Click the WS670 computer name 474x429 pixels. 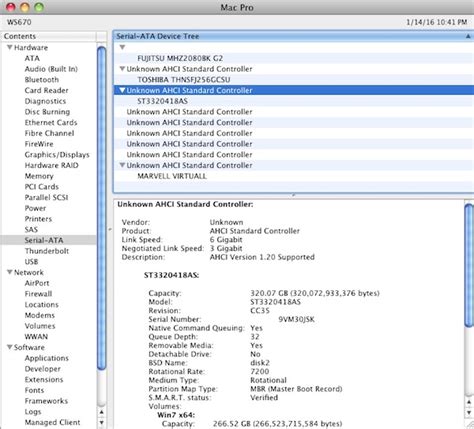[x=19, y=22]
